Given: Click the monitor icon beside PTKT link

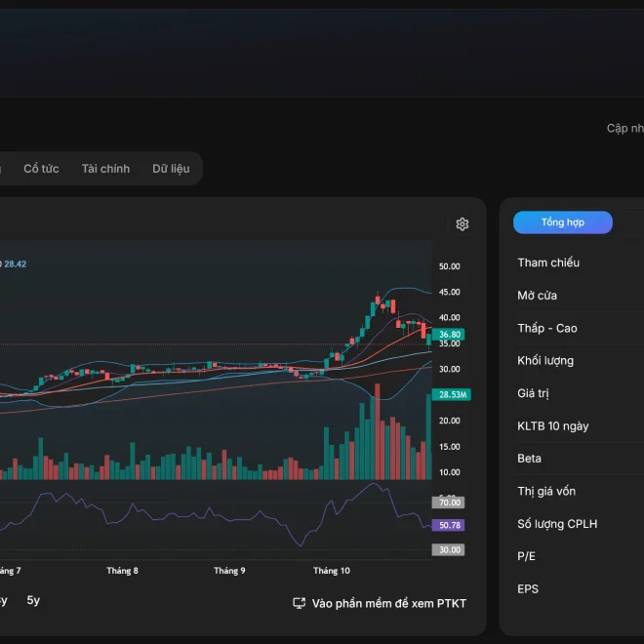Looking at the screenshot, I should click(x=299, y=603).
